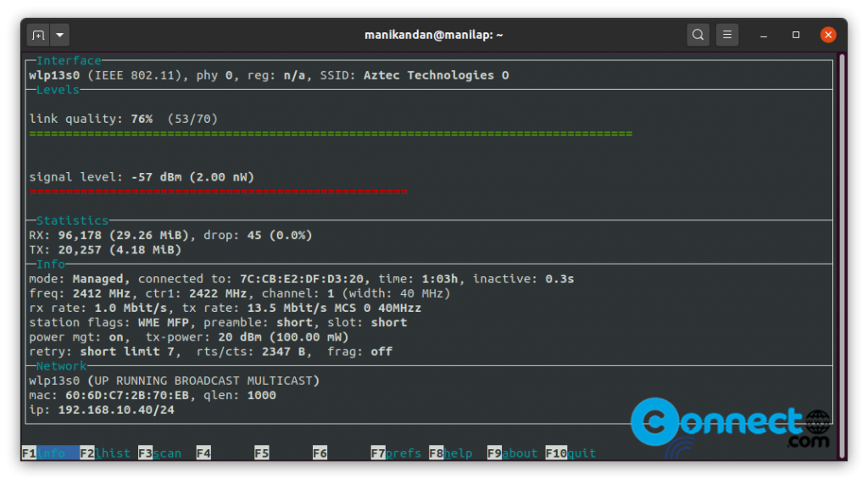The width and height of the screenshot is (868, 484).
Task: Select the F1 info screen
Action: point(50,453)
